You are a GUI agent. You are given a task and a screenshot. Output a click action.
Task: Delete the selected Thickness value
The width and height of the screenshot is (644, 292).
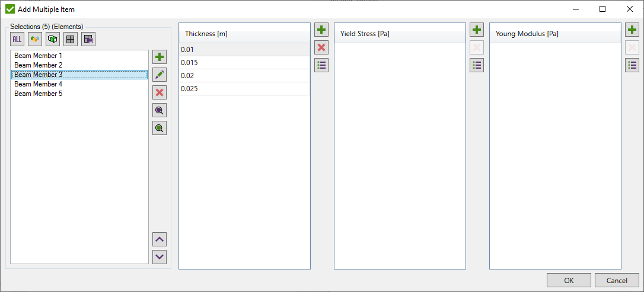click(x=321, y=48)
